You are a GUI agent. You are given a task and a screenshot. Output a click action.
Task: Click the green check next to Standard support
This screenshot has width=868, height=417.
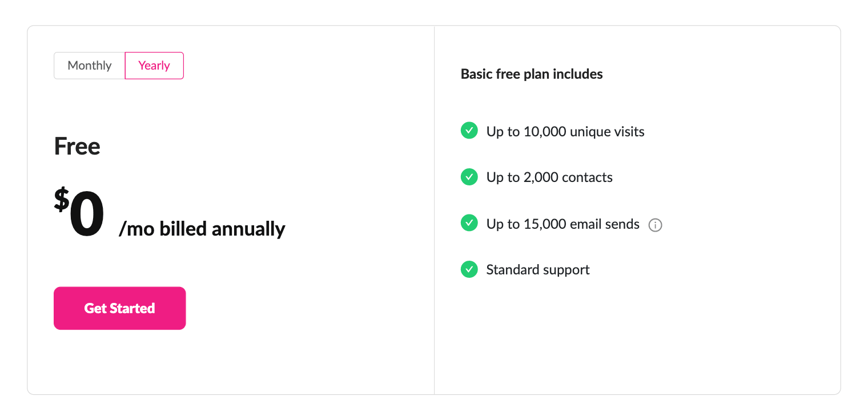coord(469,269)
